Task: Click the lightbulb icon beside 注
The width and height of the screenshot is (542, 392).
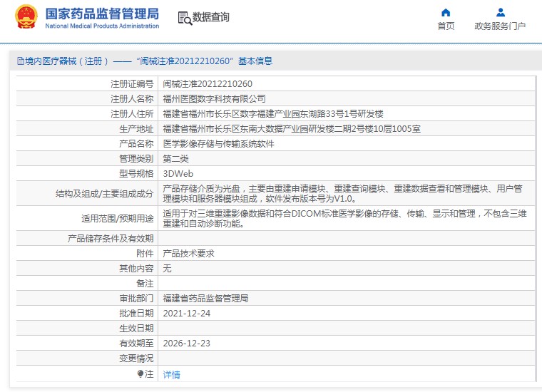Action: click(x=140, y=373)
